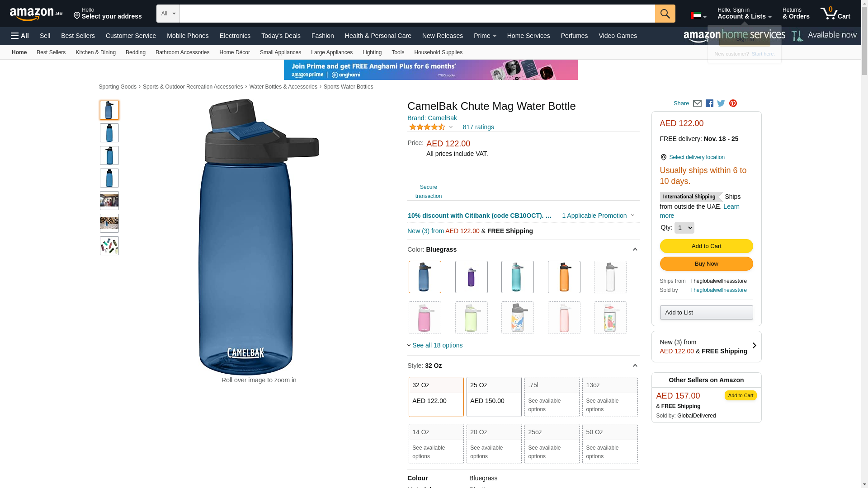The width and height of the screenshot is (868, 488).
Task: Open the shopping cart icon
Action: click(x=835, y=14)
